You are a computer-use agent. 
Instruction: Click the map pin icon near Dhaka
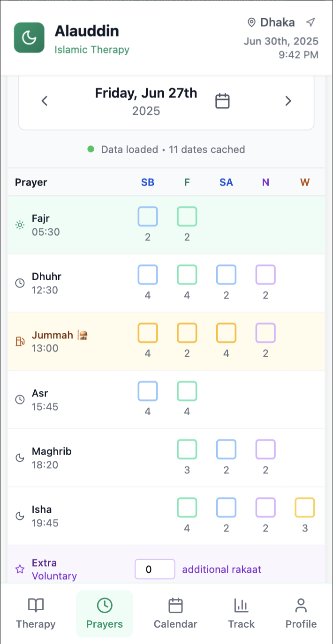point(251,22)
